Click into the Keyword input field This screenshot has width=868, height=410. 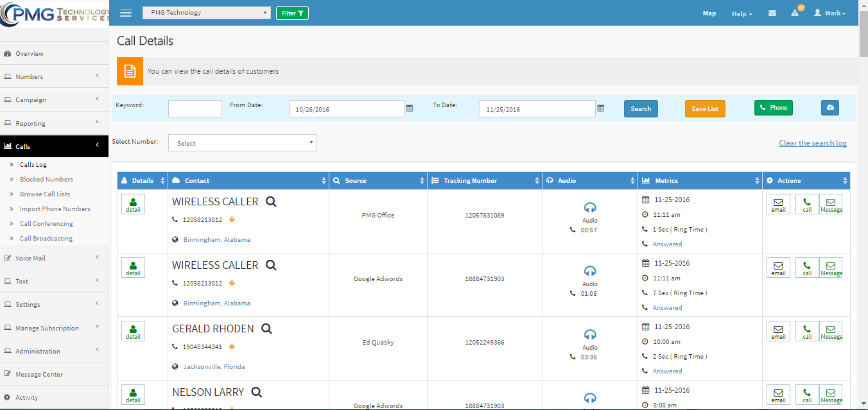pyautogui.click(x=195, y=108)
